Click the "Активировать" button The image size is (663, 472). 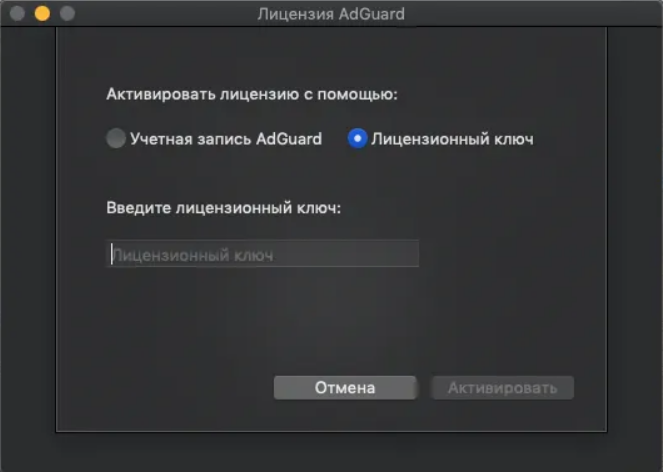[x=502, y=388]
